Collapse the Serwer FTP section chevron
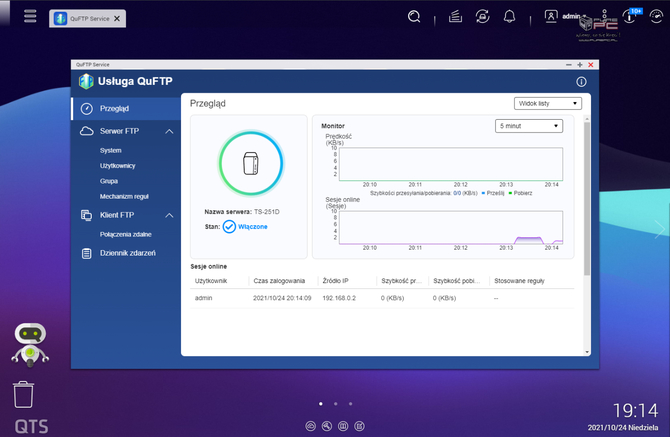670x437 pixels. coord(169,131)
